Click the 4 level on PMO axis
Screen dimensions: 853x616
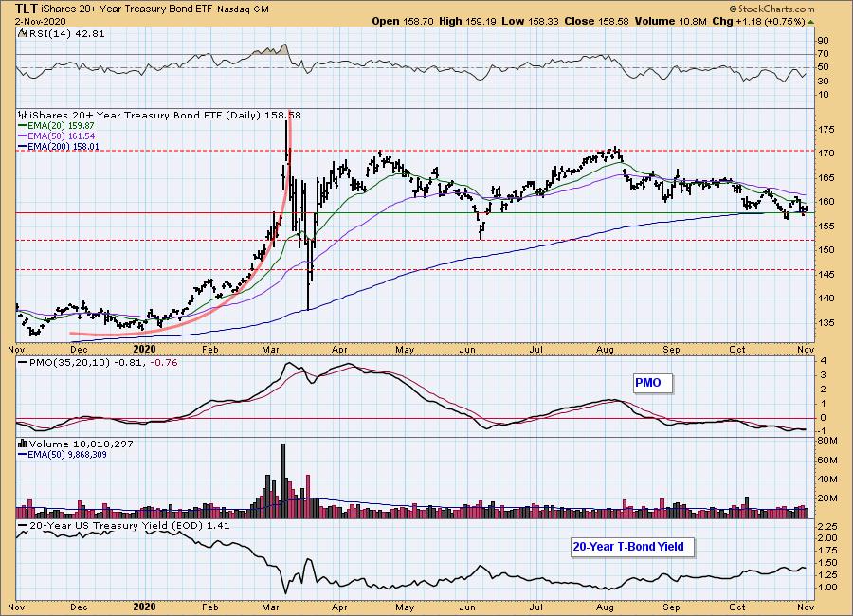824,361
